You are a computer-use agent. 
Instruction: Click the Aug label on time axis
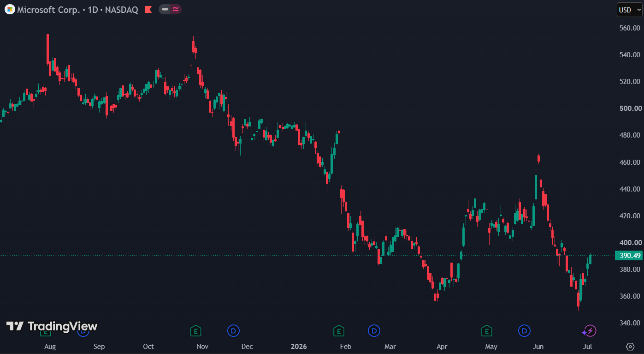[x=50, y=347]
